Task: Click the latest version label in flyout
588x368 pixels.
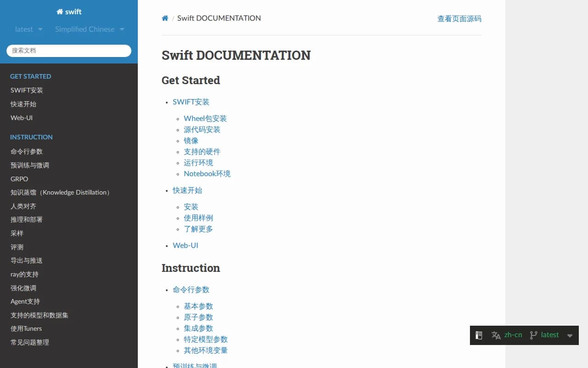Action: tap(550, 335)
